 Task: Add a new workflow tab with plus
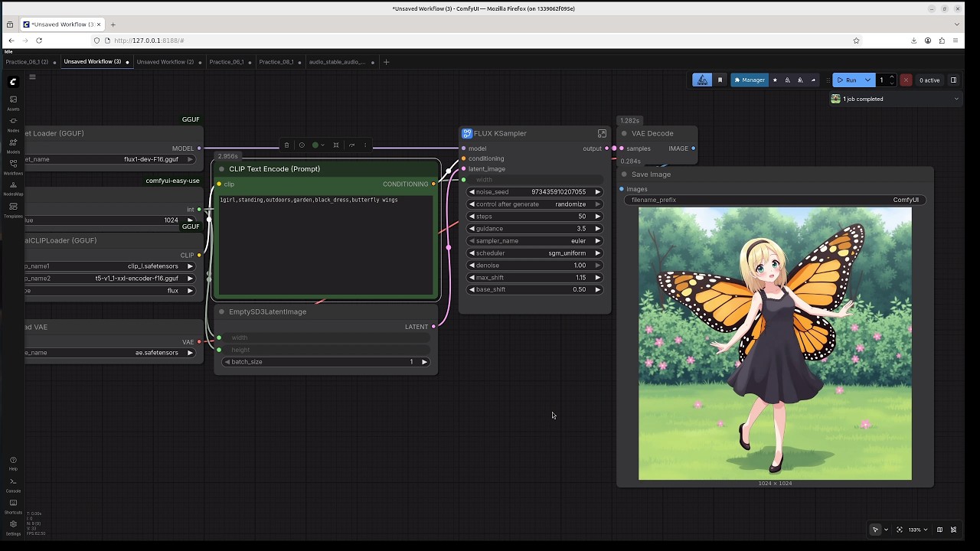(x=386, y=62)
